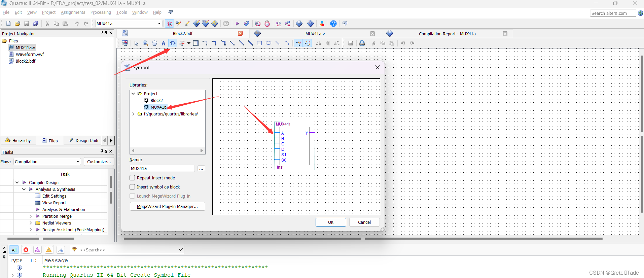Click the Start Compilation play icon
Screen dimensions: 644x278
tap(237, 24)
